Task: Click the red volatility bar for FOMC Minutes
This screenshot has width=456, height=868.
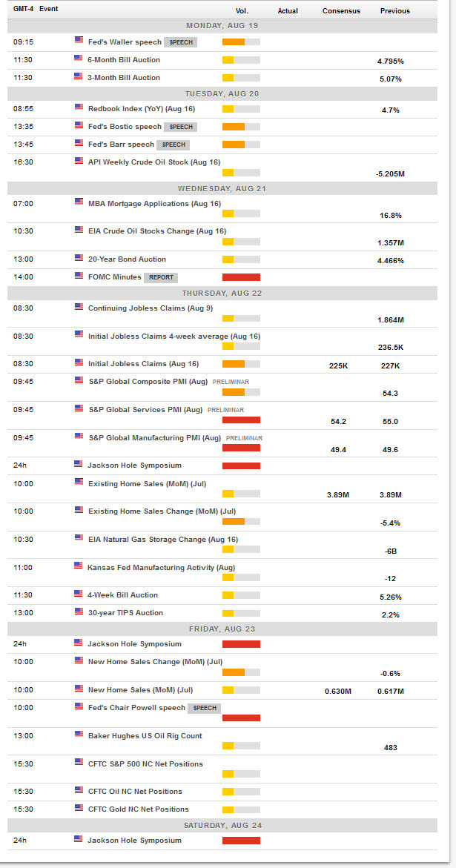Action: click(x=241, y=276)
